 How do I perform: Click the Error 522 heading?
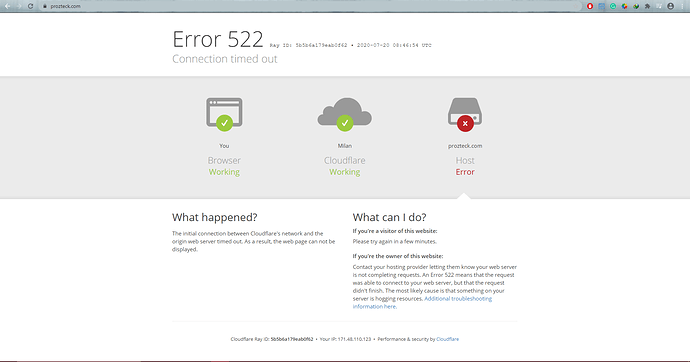pos(218,39)
